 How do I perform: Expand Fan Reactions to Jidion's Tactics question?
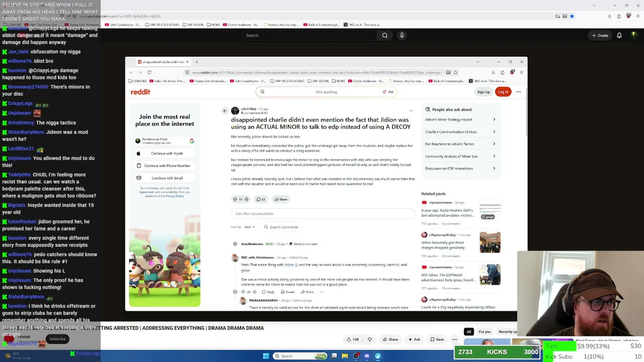(x=460, y=144)
